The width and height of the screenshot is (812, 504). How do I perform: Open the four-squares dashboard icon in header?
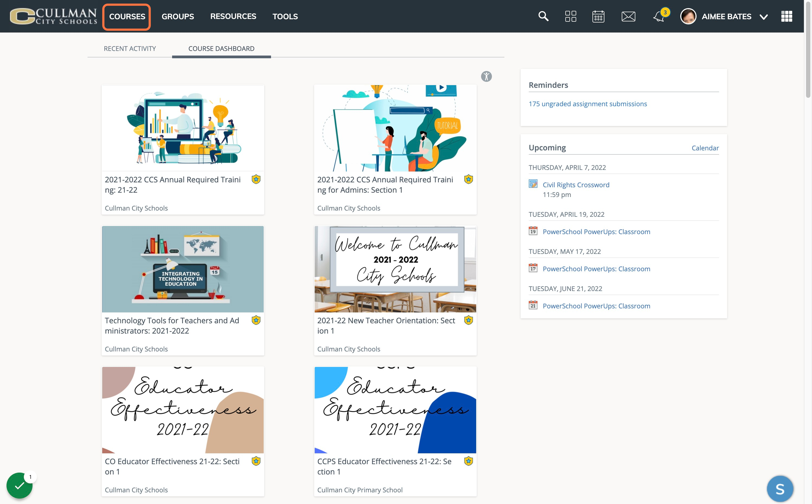pyautogui.click(x=571, y=16)
